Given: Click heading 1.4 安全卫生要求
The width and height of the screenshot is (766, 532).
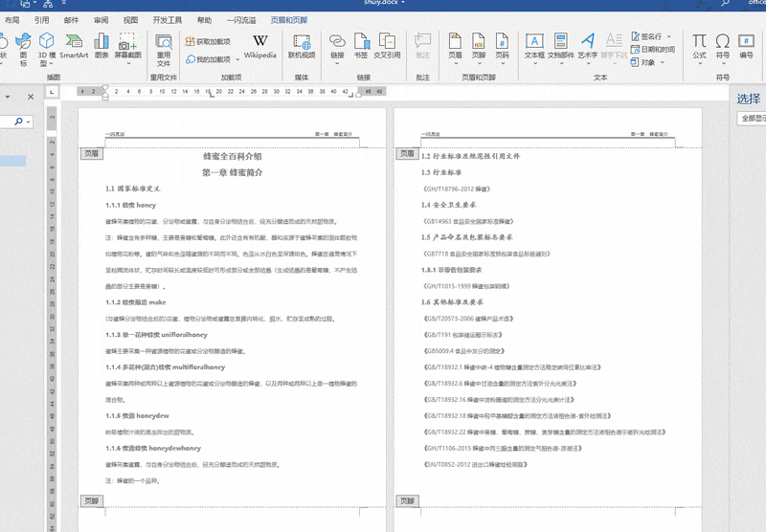Looking at the screenshot, I should 448,205.
